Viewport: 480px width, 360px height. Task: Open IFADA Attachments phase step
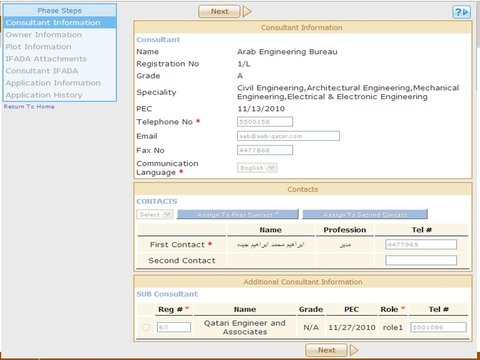click(x=46, y=59)
